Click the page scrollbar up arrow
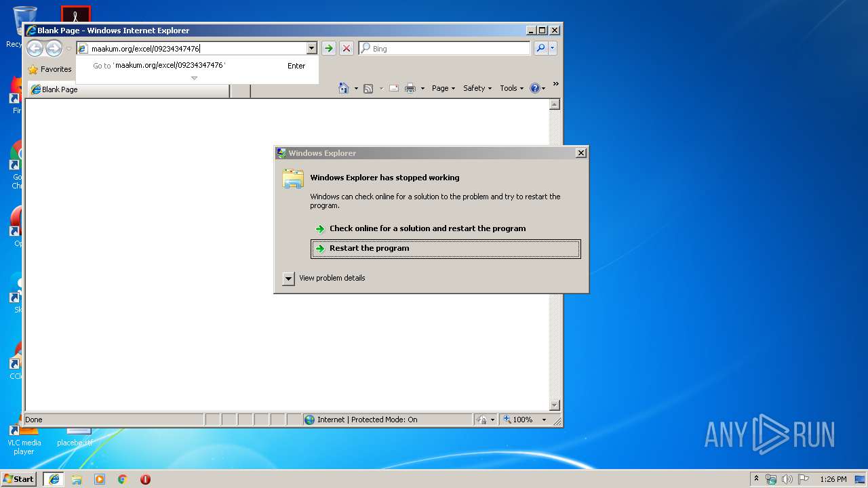Image resolution: width=868 pixels, height=488 pixels. coord(555,104)
